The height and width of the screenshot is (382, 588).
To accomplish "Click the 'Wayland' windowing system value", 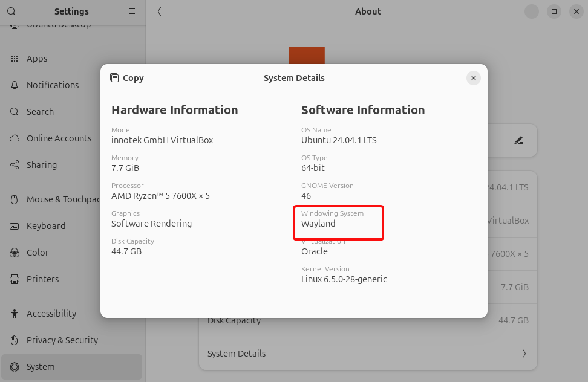I will 318,224.
